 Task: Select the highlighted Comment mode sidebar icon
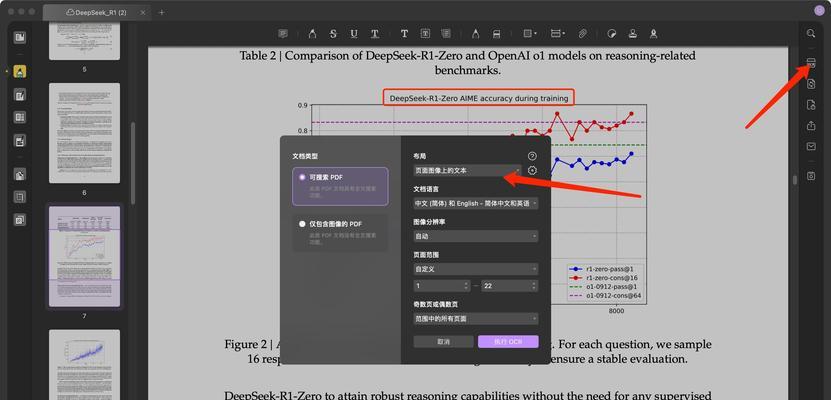20,72
